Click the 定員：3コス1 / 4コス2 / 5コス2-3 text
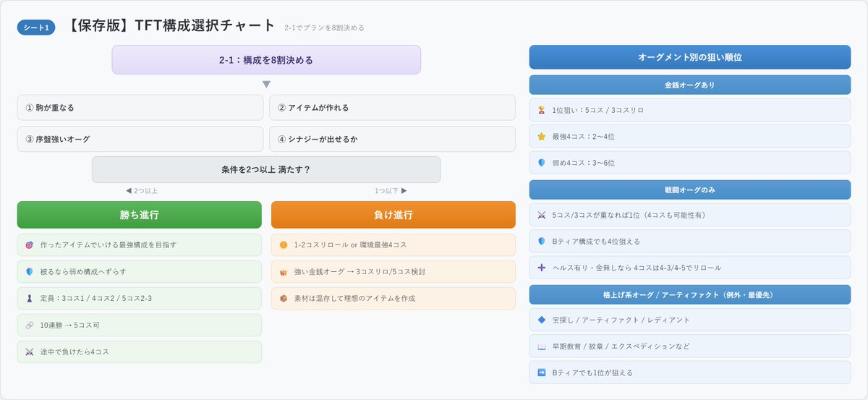Screen dimensions: 868x400 [x=96, y=299]
